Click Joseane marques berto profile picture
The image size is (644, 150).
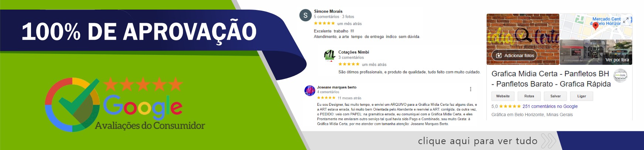(x=310, y=90)
